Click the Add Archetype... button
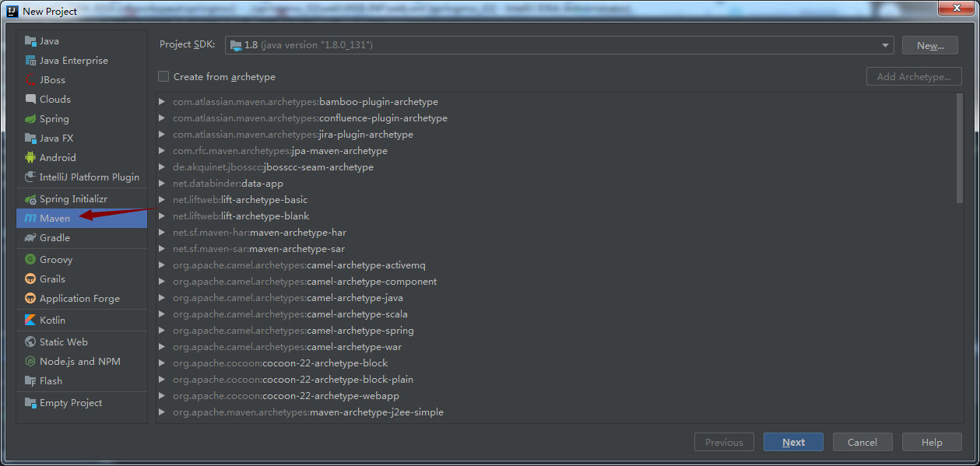The width and height of the screenshot is (980, 466). click(914, 76)
